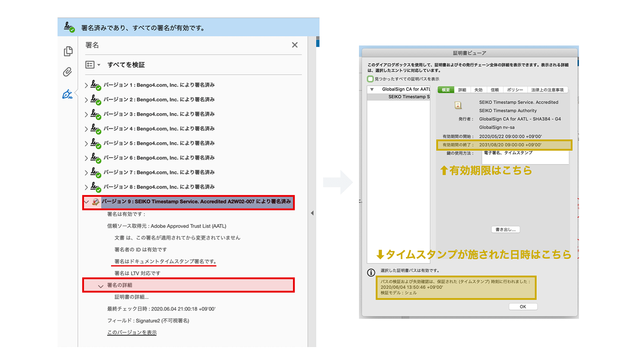Expand the バージョン 2 signature entry
Image resolution: width=644 pixels, height=362 pixels.
[x=86, y=100]
